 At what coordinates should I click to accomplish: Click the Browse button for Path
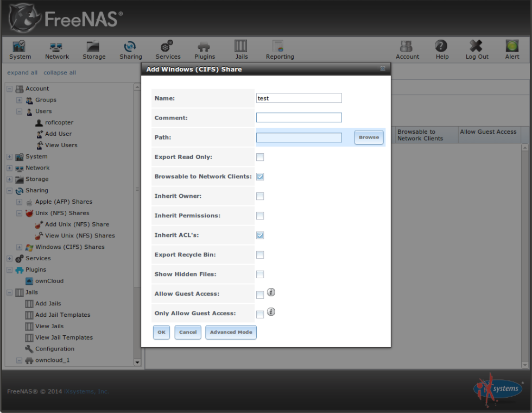[369, 137]
